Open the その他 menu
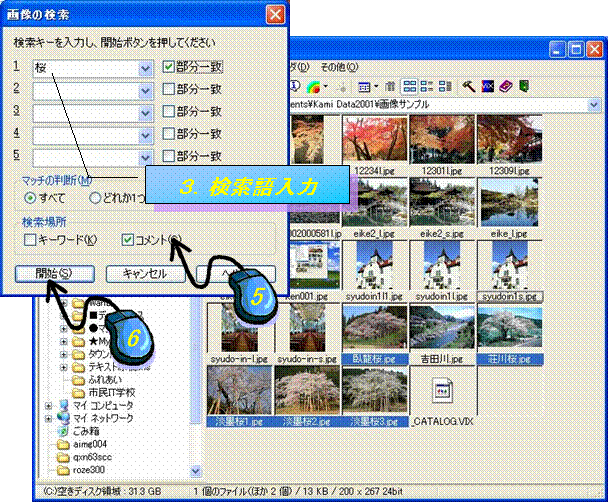Screen dimensions: 608x502 point(333,66)
